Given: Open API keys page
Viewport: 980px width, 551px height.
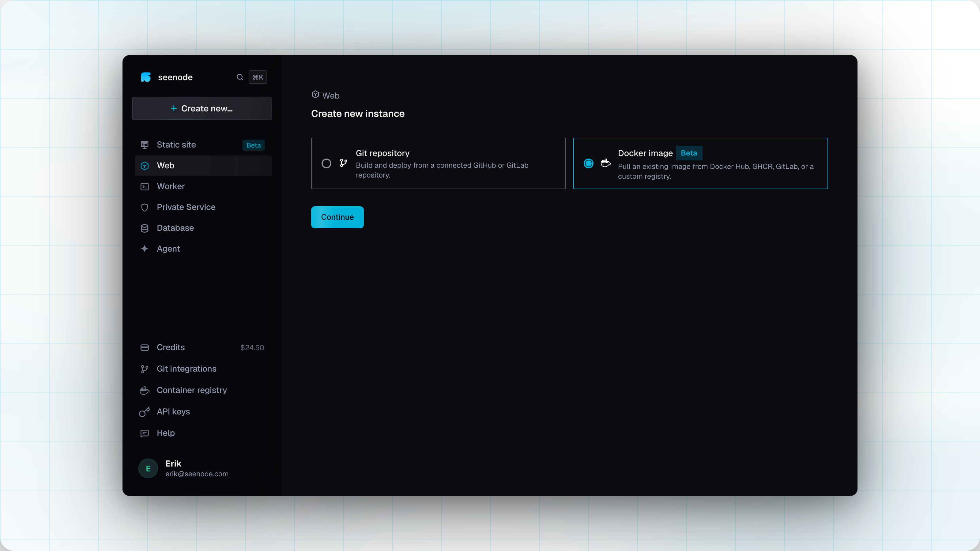Looking at the screenshot, I should point(203,411).
